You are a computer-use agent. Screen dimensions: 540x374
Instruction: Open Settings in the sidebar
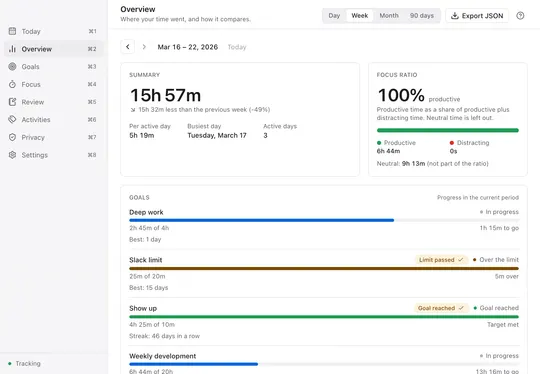coord(54,155)
